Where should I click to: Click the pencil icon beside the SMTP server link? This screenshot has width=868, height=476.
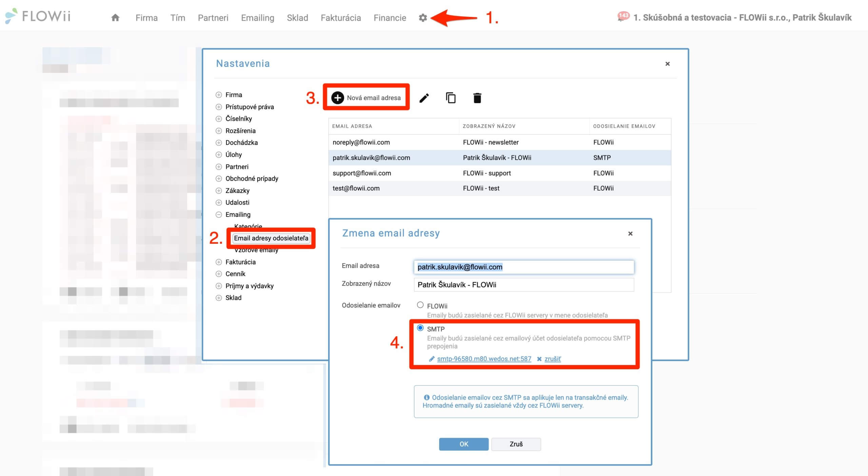(x=431, y=359)
